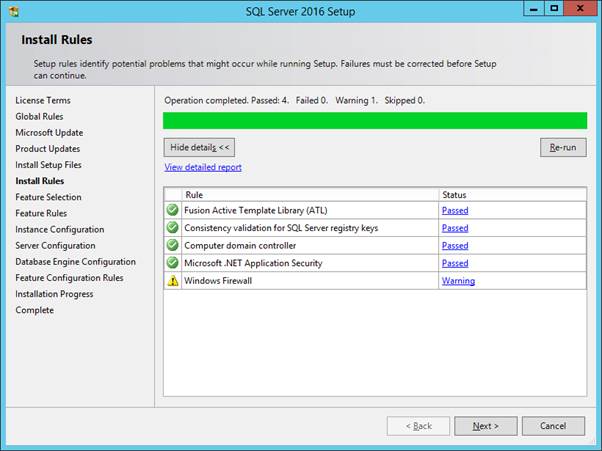Select Feature Configuration Rules step in sidebar
The width and height of the screenshot is (602, 451).
(x=69, y=278)
